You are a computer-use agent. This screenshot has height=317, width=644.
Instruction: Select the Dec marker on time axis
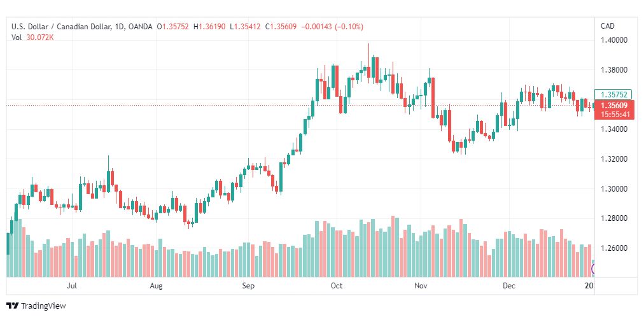coord(509,285)
